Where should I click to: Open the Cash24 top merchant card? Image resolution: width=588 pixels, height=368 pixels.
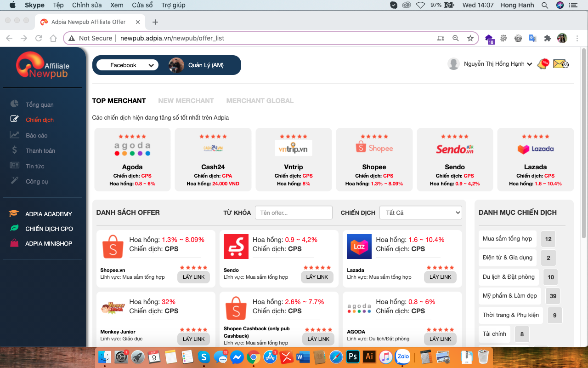tap(213, 160)
